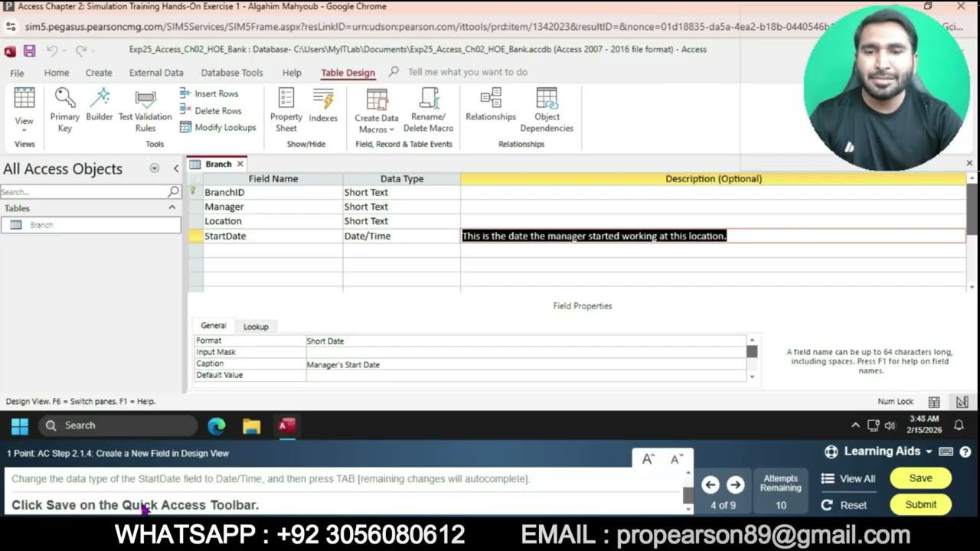This screenshot has width=980, height=551.
Task: Close the Branch table tab
Action: click(240, 164)
